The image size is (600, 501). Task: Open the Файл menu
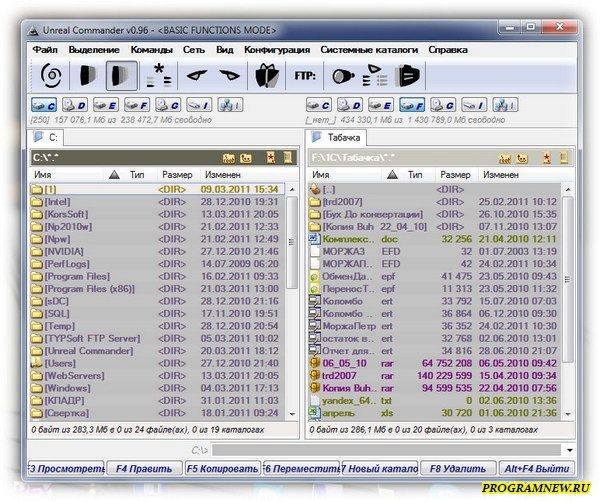(x=45, y=50)
